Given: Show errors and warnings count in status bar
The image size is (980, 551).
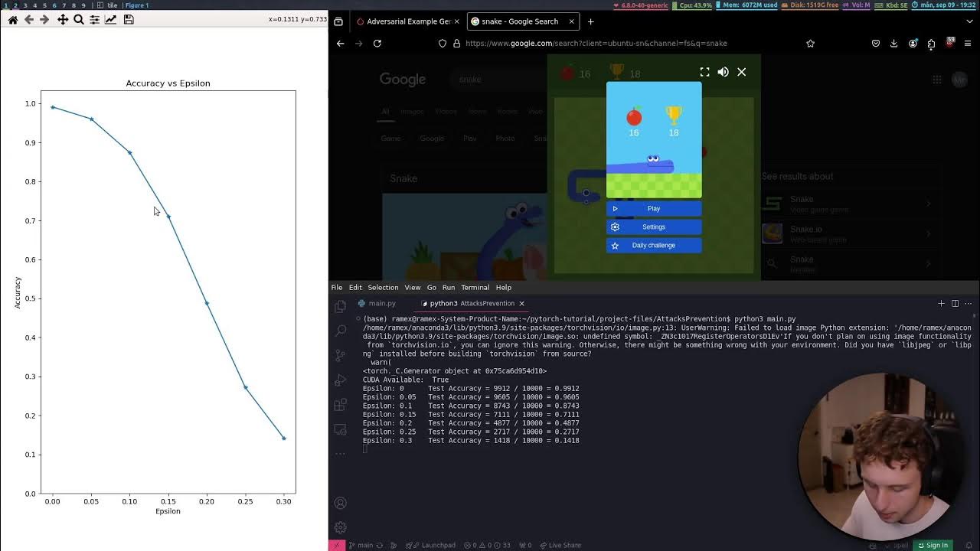Looking at the screenshot, I should tap(485, 545).
